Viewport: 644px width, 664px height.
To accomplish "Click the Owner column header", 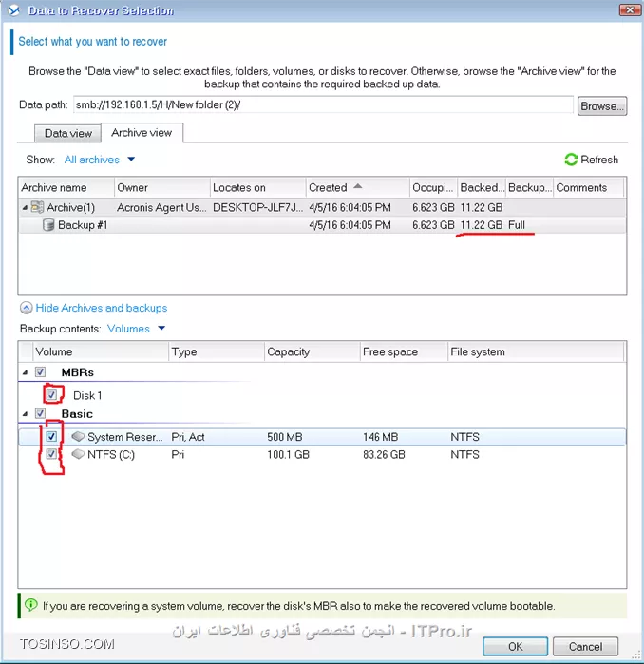I will pos(162,187).
